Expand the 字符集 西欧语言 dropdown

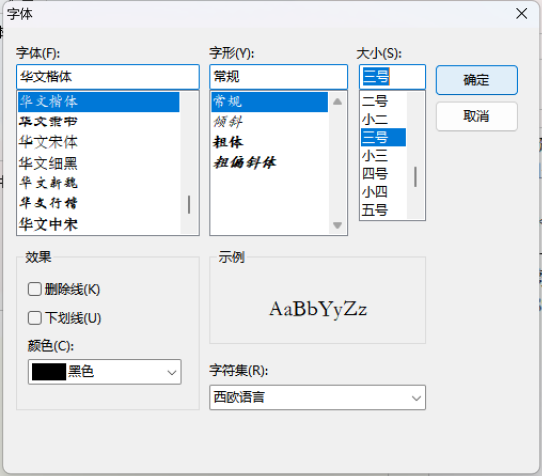tap(317, 398)
